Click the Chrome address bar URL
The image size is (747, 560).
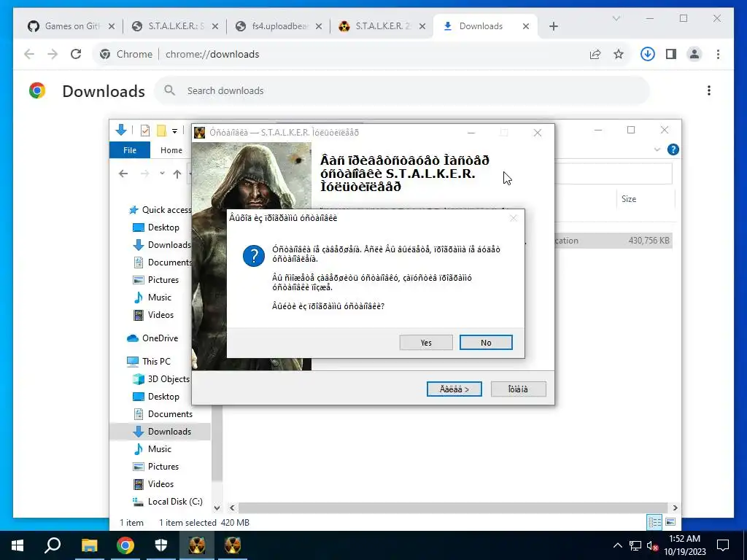(212, 54)
